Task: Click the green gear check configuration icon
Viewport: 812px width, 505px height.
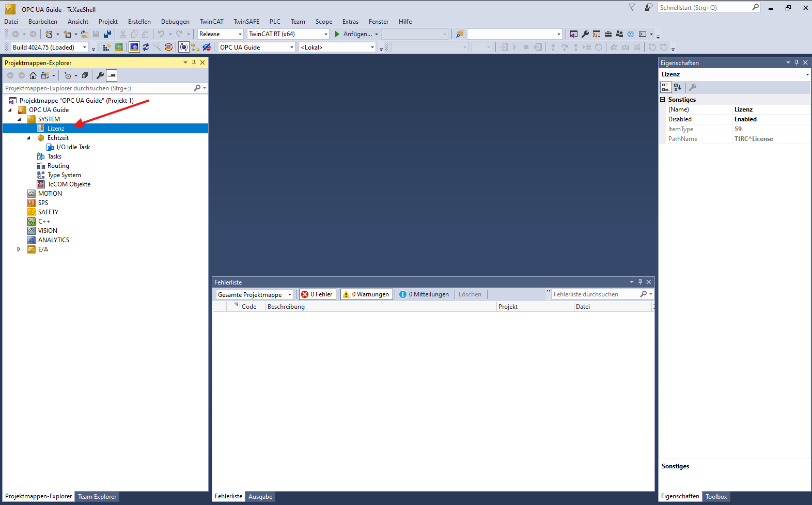Action: [119, 47]
